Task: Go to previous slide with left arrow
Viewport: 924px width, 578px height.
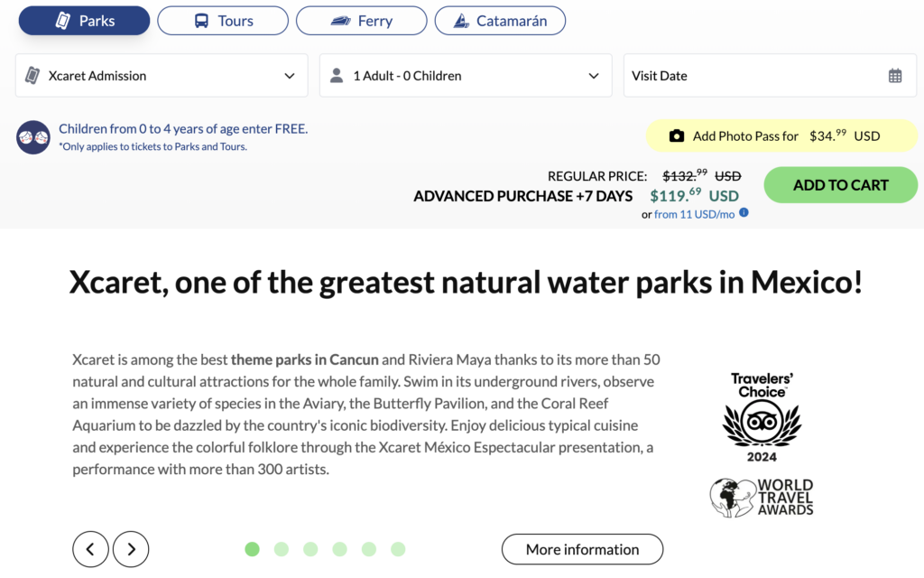Action: 91,549
